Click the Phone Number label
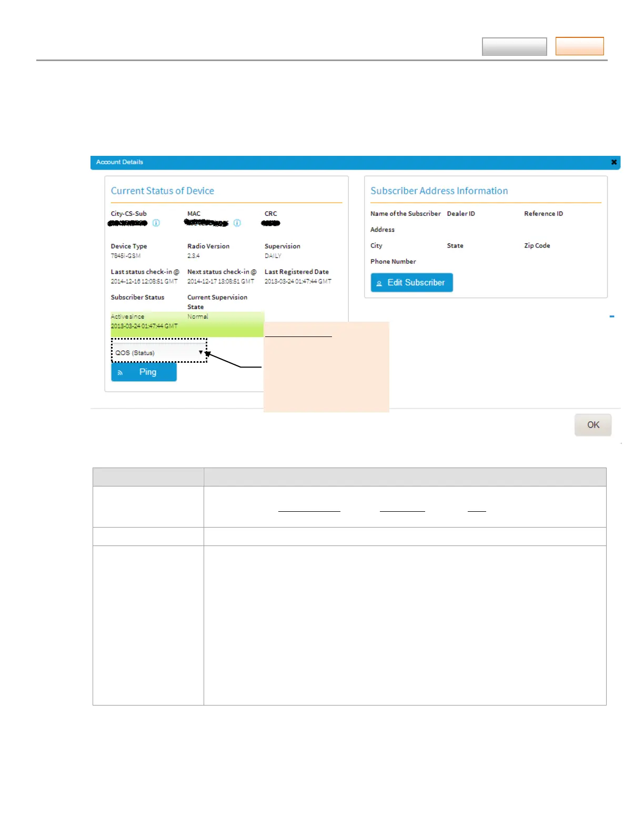Image resolution: width=644 pixels, height=834 pixels. 393,262
